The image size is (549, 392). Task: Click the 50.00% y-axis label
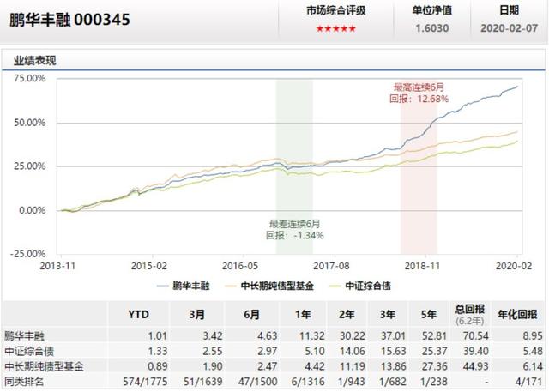point(30,123)
